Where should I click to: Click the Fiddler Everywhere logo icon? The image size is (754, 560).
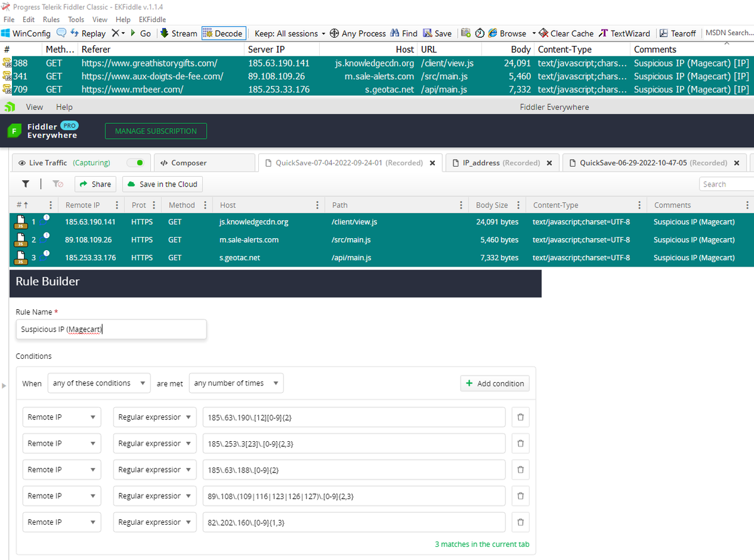14,131
